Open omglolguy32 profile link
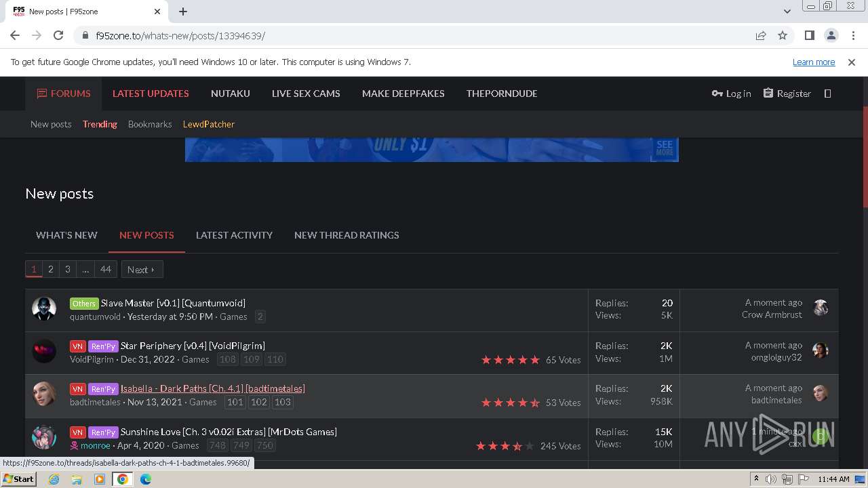868x488 pixels. [x=776, y=358]
